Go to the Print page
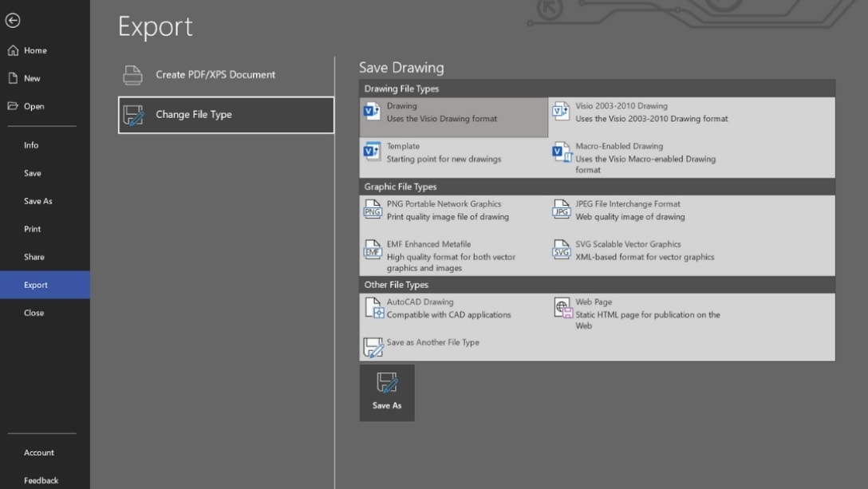868x489 pixels. tap(45, 229)
